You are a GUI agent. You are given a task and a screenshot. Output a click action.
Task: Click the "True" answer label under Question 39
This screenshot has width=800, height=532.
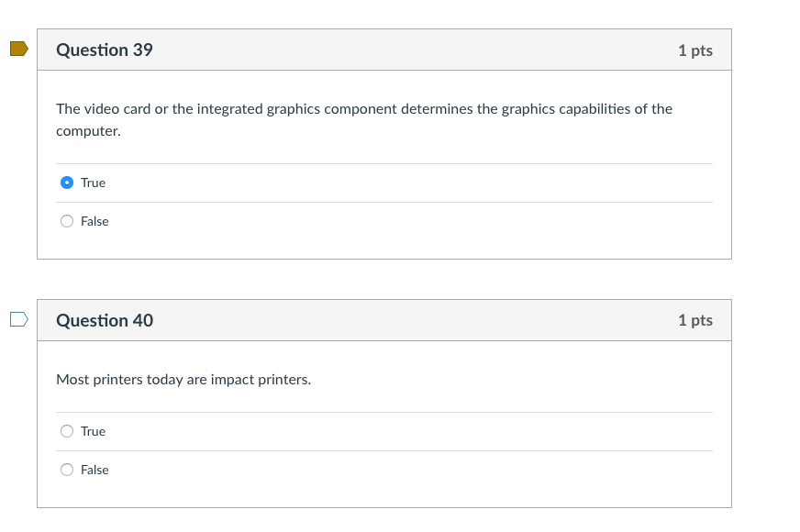[93, 183]
